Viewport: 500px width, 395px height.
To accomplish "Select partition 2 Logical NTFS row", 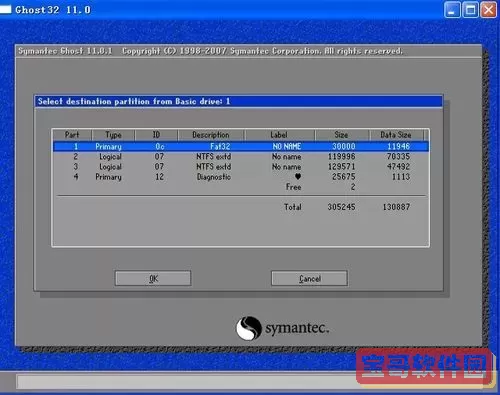I will [241, 156].
